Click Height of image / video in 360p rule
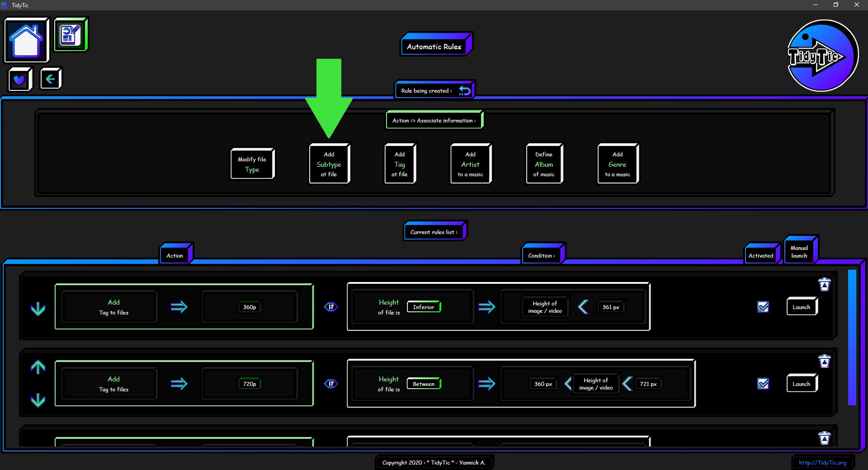This screenshot has height=470, width=868. click(x=545, y=307)
